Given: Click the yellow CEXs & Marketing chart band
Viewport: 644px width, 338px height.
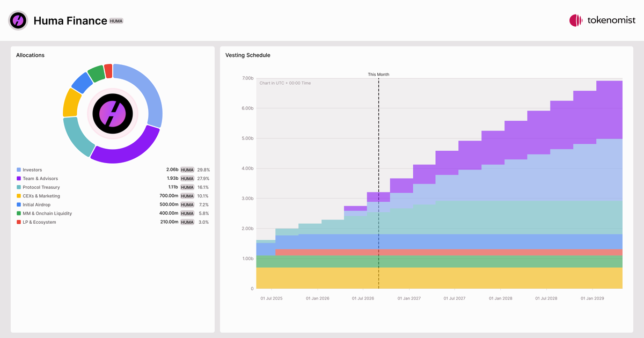Looking at the screenshot, I should [x=439, y=278].
